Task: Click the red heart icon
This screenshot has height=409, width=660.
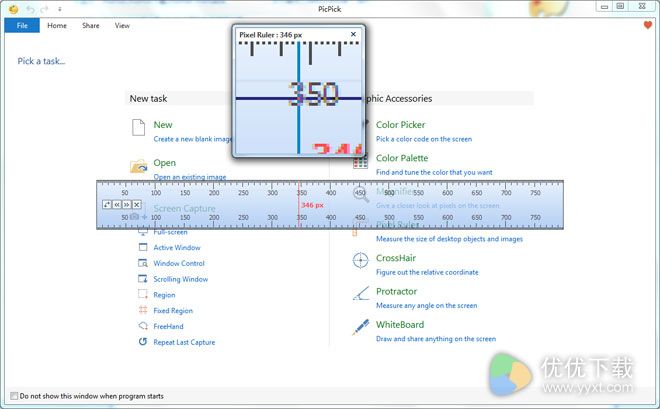Action: coord(648,25)
